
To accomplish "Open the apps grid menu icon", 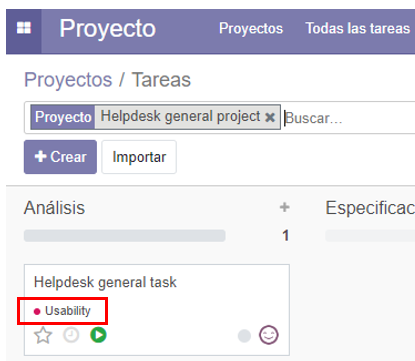I will tap(24, 28).
